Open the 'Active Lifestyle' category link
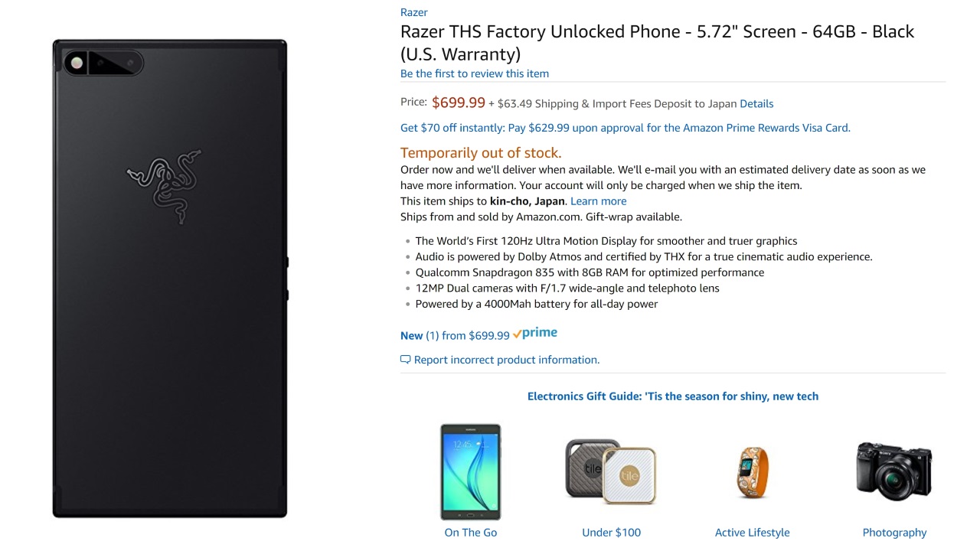The height and width of the screenshot is (551, 980). [x=752, y=533]
